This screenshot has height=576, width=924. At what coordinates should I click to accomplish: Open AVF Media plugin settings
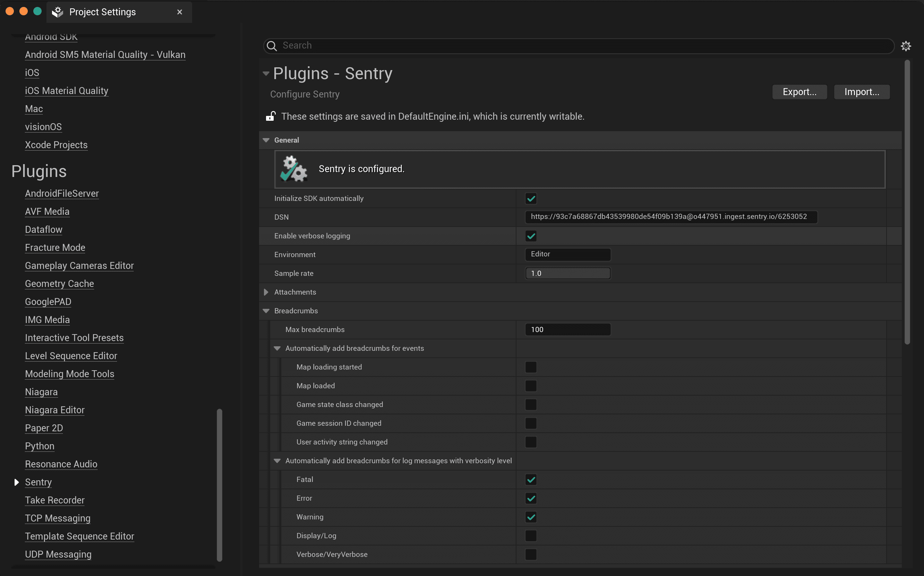pyautogui.click(x=47, y=211)
